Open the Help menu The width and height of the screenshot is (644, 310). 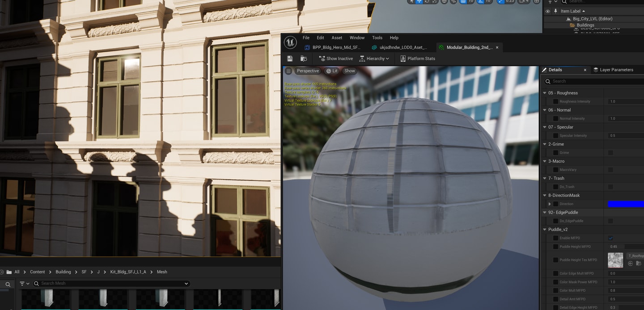394,38
